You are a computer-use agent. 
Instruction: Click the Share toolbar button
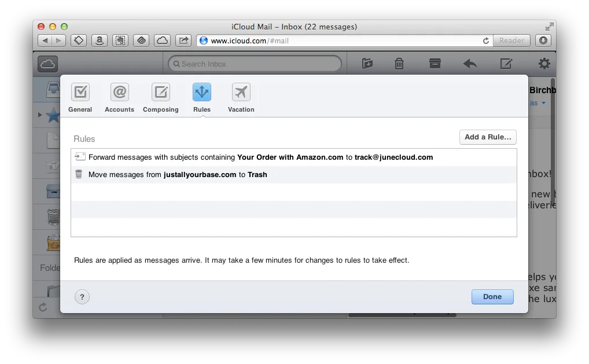[x=183, y=41]
